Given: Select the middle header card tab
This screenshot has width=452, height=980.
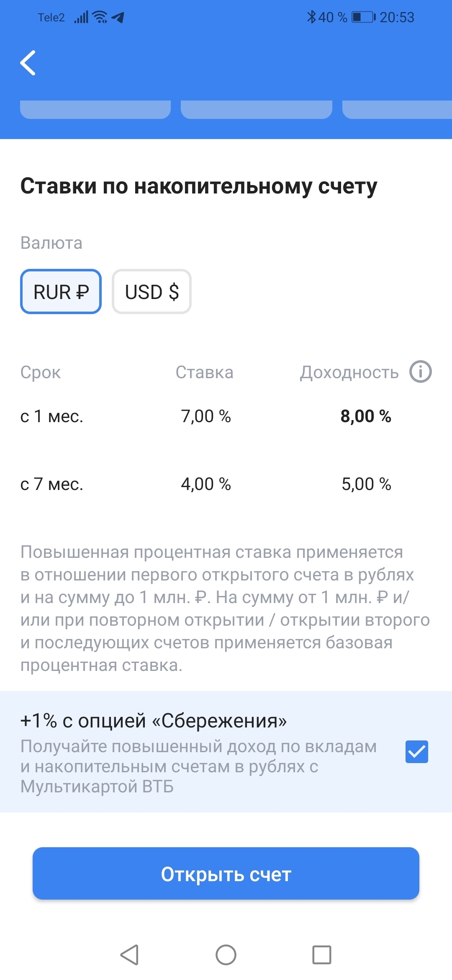Looking at the screenshot, I should 256,109.
